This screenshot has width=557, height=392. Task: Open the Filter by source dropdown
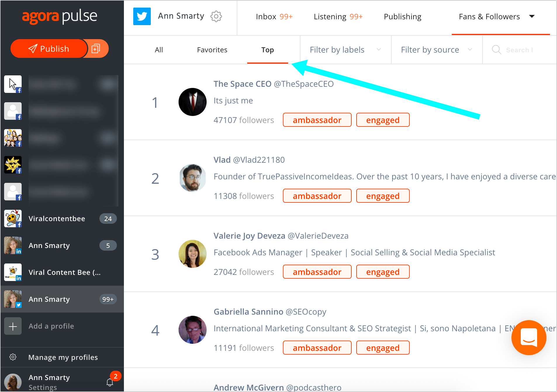(437, 50)
